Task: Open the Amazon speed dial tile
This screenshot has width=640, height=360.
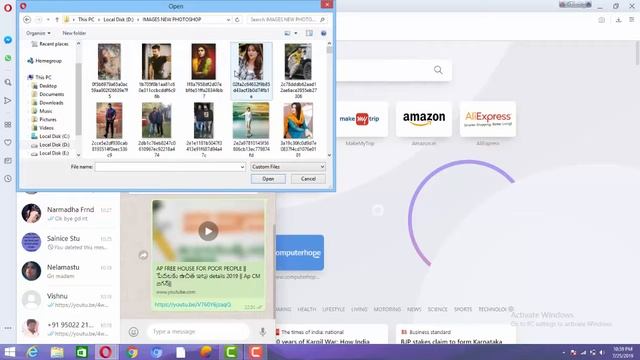Action: (424, 119)
